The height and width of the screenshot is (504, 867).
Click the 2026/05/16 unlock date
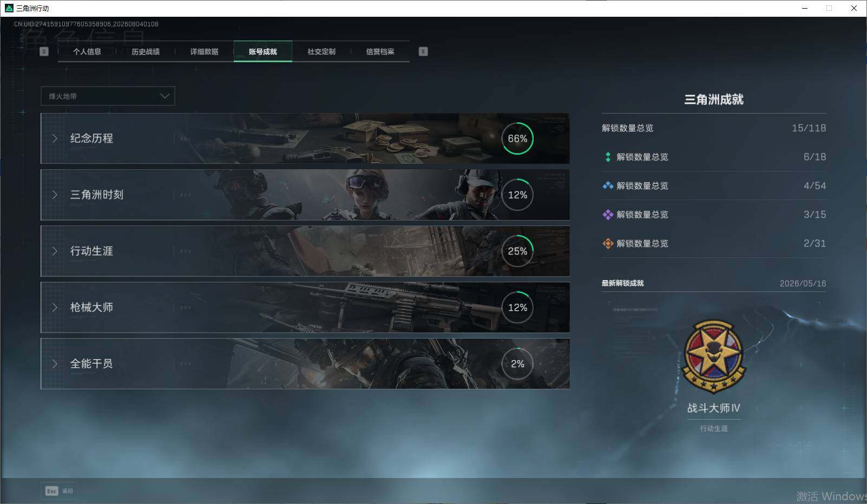click(803, 283)
